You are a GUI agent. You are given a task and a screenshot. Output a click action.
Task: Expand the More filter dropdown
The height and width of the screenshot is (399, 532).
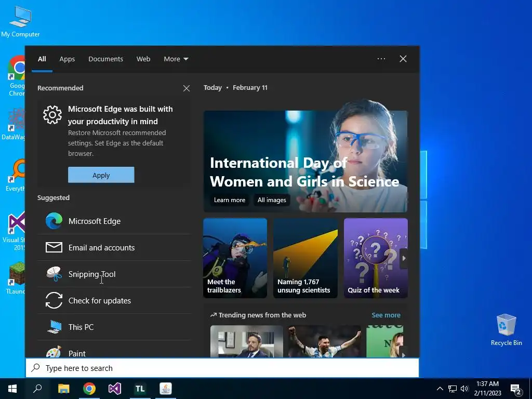point(176,59)
